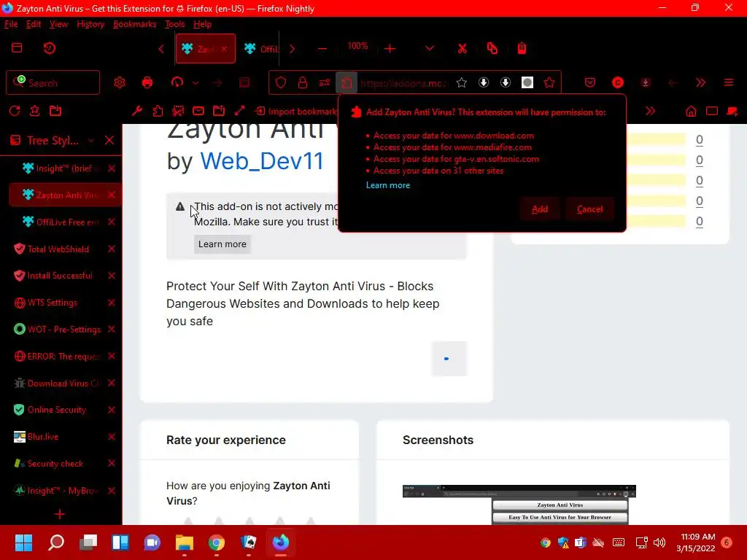
Task: Click the reload icon in bookmarks row
Action: point(15,111)
